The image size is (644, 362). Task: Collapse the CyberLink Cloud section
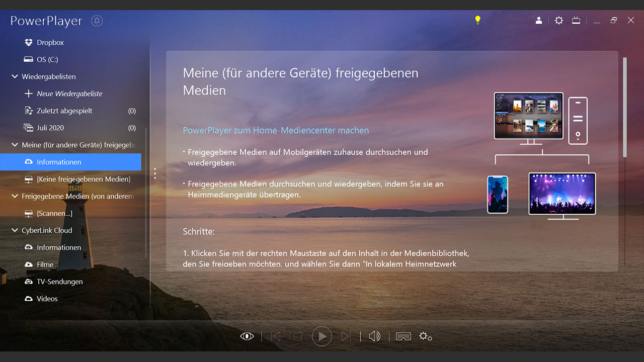point(15,231)
